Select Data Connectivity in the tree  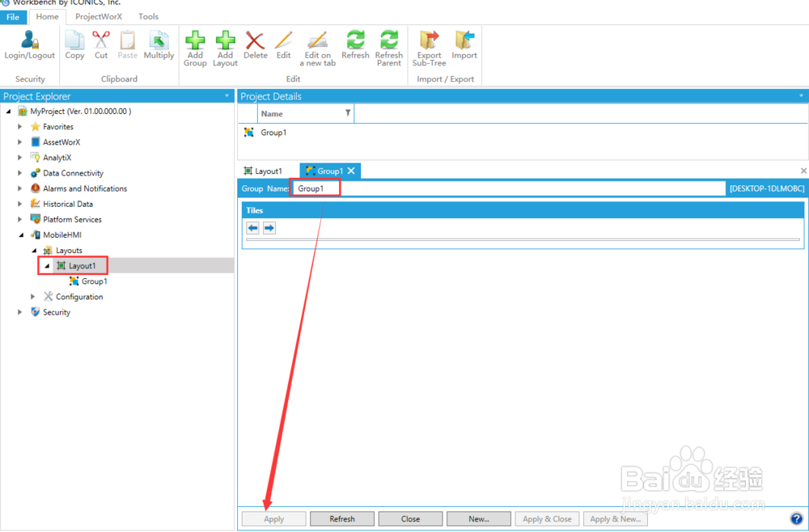(x=73, y=173)
